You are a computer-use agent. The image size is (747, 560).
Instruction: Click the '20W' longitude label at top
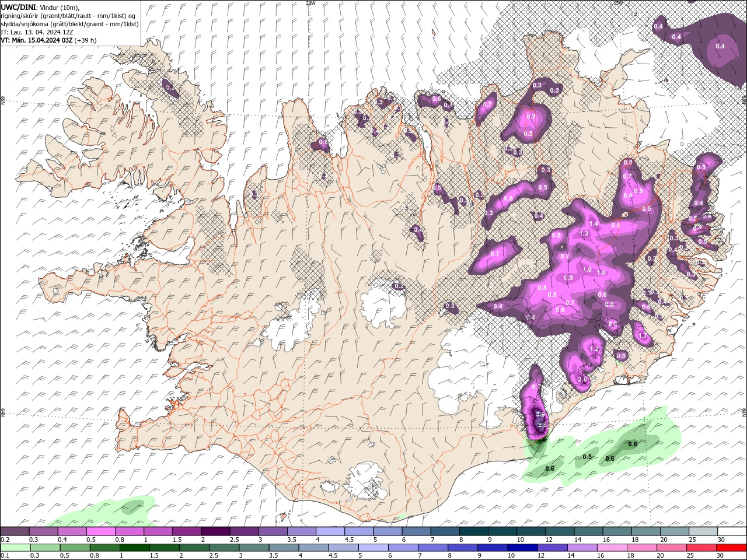coord(310,3)
